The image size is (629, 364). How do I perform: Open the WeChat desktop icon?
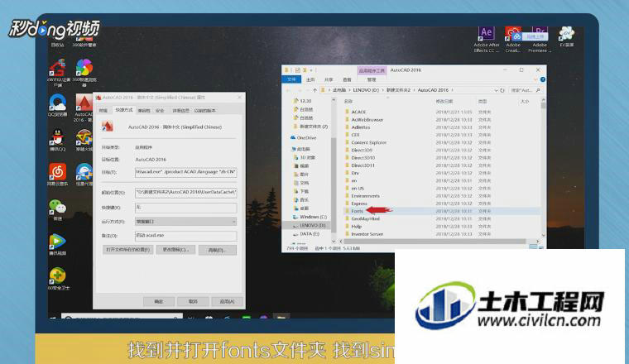click(58, 209)
